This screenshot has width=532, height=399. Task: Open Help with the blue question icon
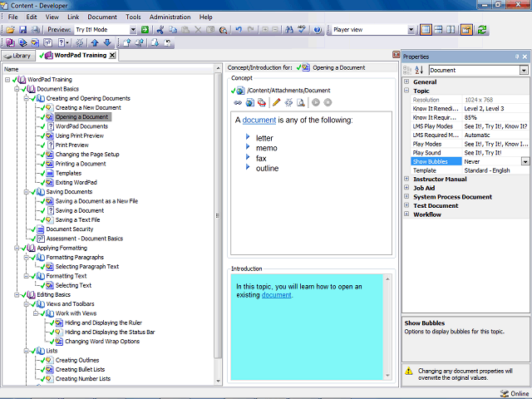point(318,30)
